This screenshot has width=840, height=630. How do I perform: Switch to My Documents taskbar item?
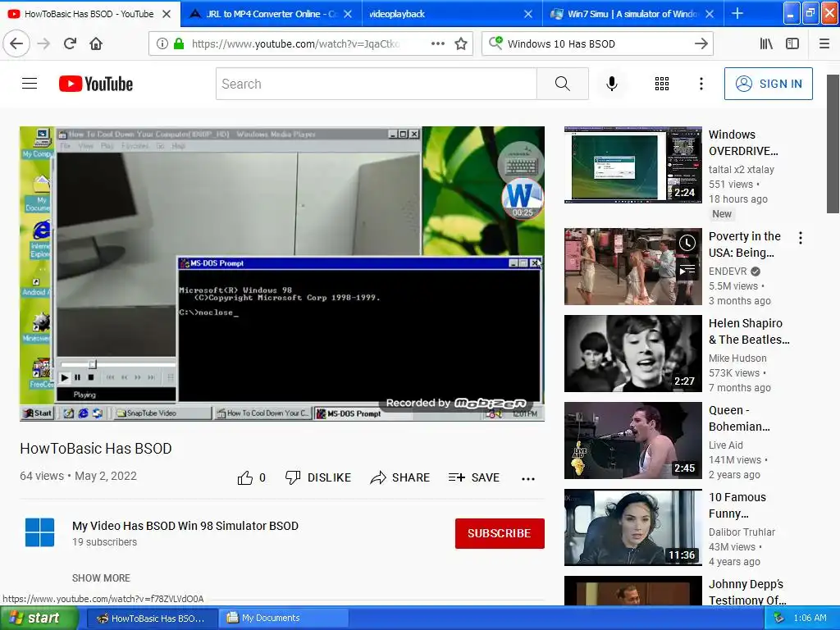pyautogui.click(x=284, y=618)
